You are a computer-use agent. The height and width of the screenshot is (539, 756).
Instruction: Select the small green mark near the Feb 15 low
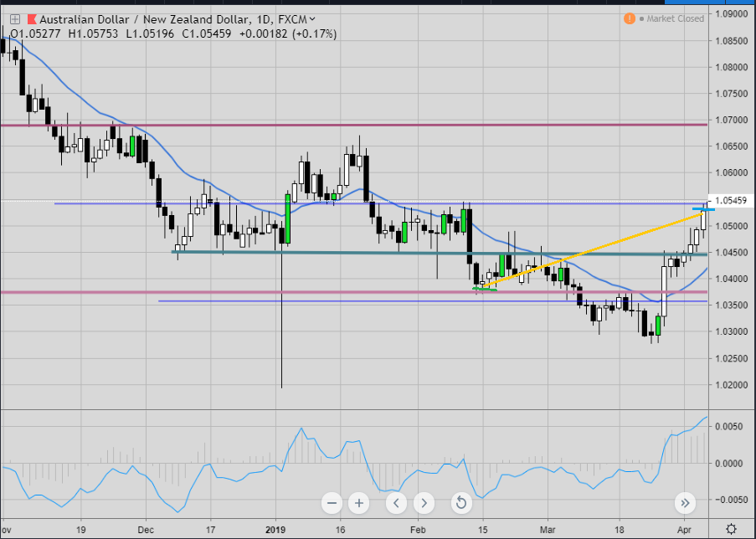[x=484, y=290]
